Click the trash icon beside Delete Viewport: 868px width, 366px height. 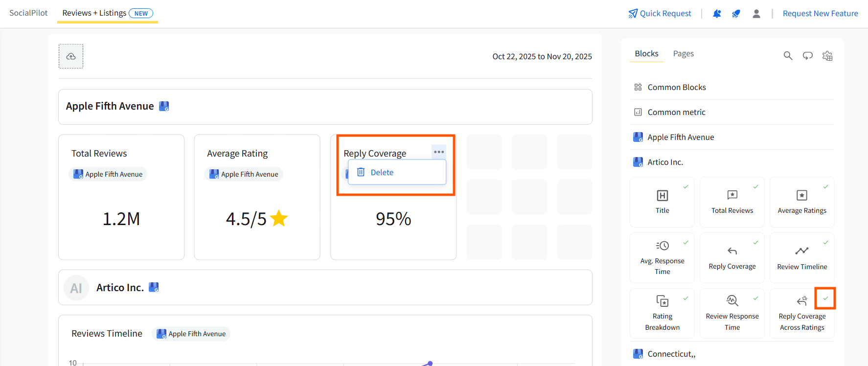click(x=361, y=172)
